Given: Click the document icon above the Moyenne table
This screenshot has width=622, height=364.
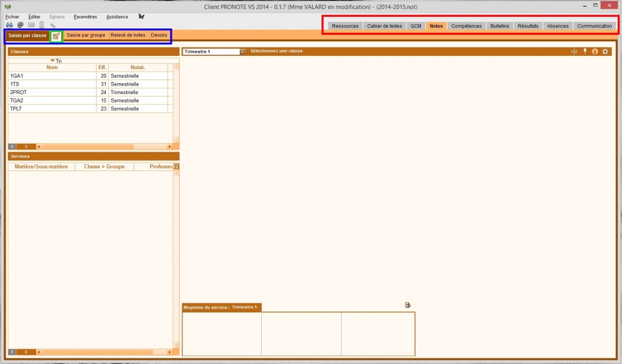Looking at the screenshot, I should (x=408, y=305).
